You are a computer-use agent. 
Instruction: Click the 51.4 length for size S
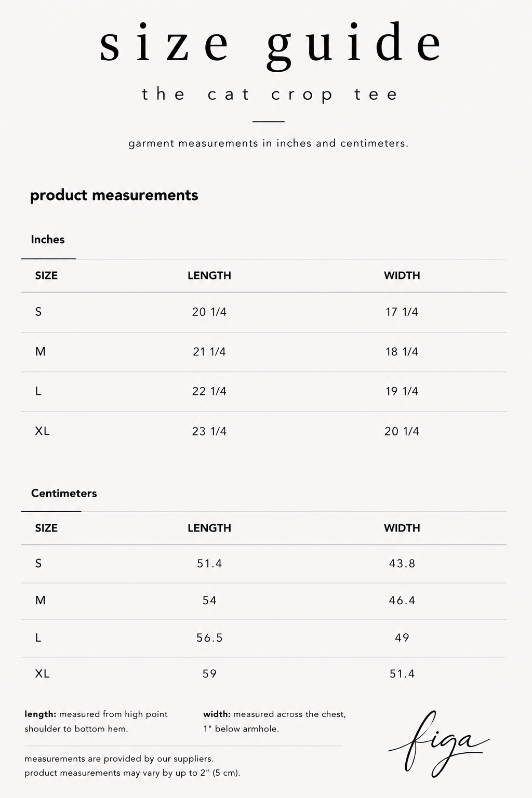209,563
